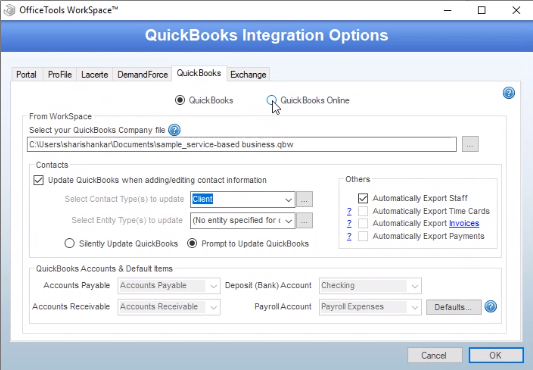Click help icon beside Company file label

(174, 130)
